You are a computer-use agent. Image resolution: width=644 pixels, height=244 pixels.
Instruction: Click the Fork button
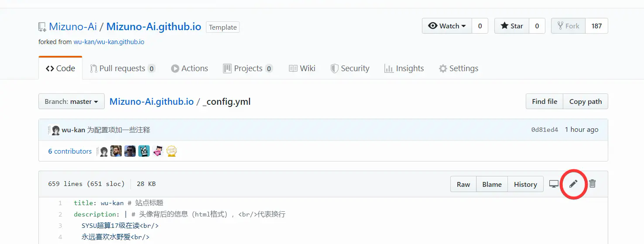(568, 26)
